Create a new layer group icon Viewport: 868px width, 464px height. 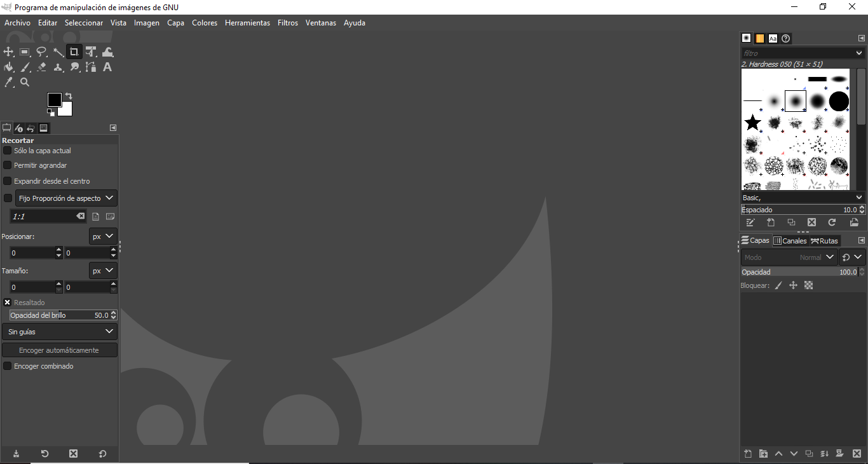(x=763, y=454)
